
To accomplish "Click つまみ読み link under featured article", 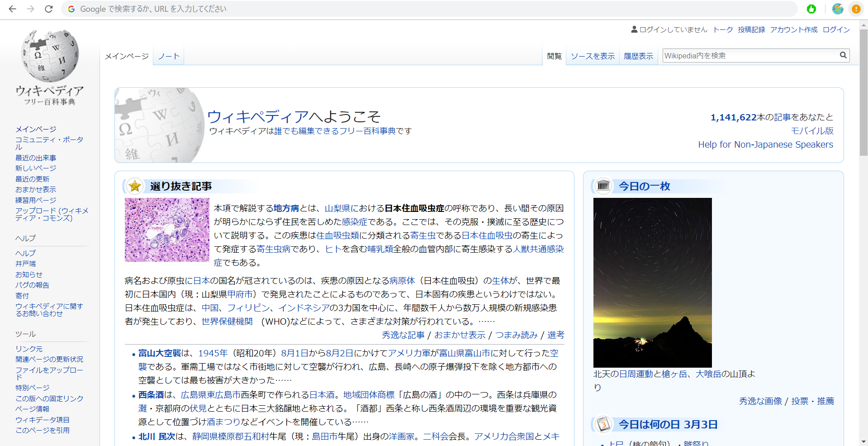I will click(x=517, y=335).
